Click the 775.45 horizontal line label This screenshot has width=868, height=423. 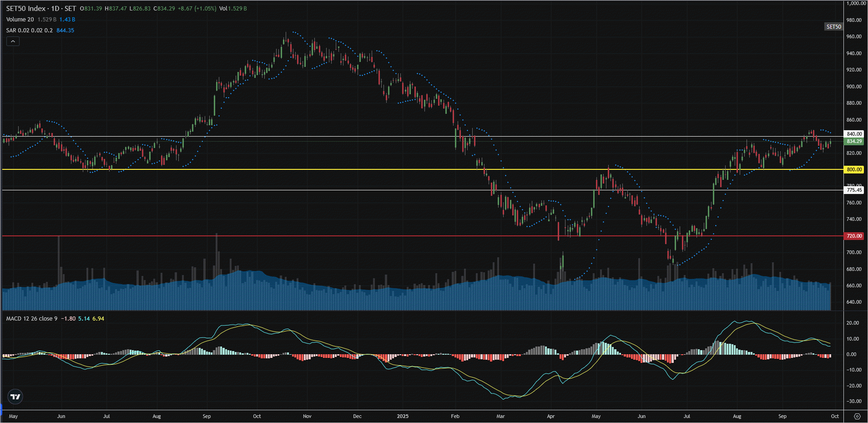(854, 190)
